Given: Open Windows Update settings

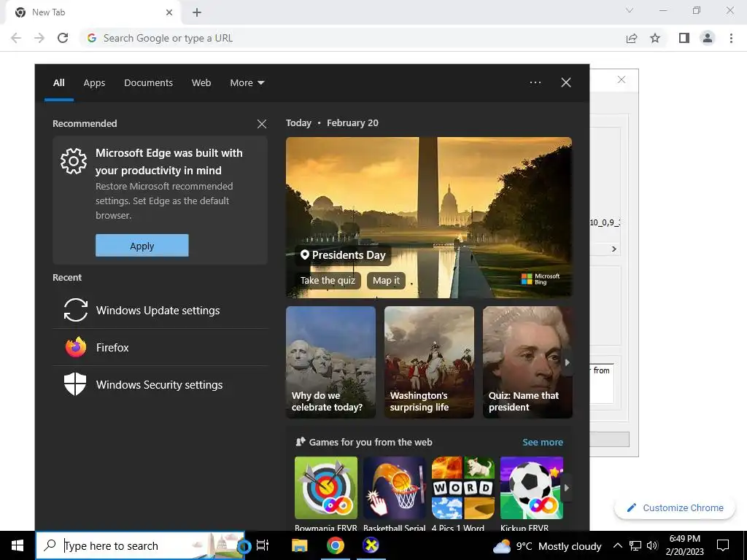Looking at the screenshot, I should tap(160, 310).
